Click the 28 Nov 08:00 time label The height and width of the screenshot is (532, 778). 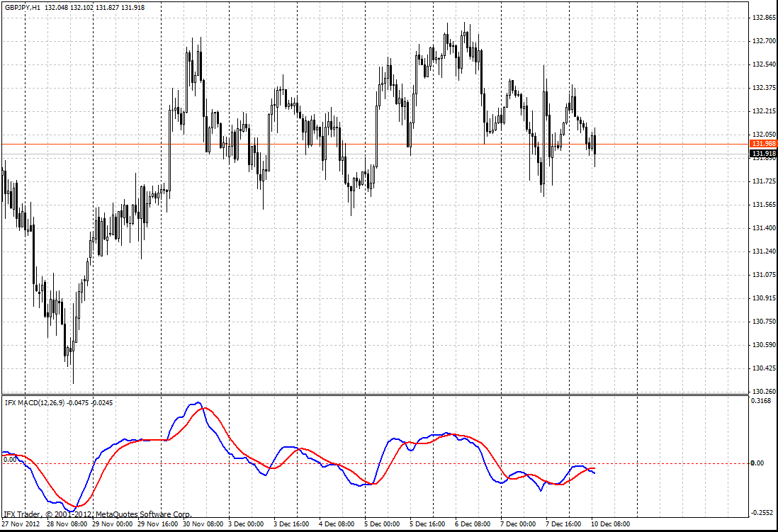pos(68,524)
